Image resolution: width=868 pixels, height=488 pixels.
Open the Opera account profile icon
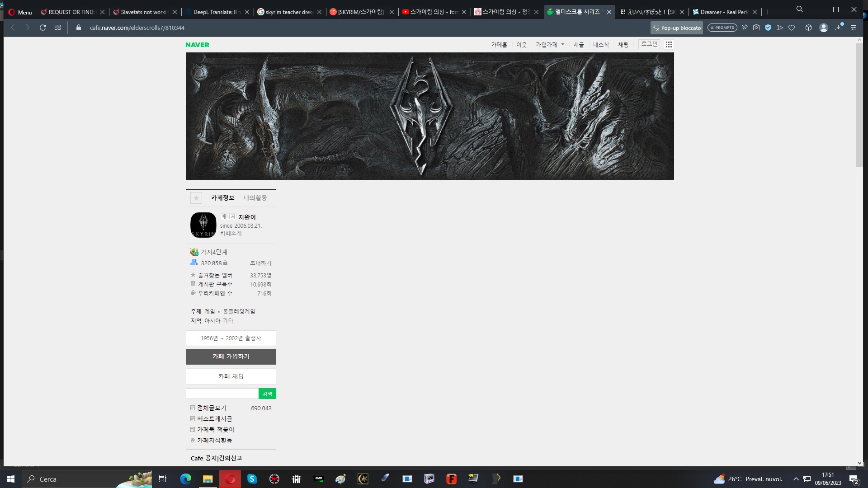pyautogui.click(x=824, y=28)
